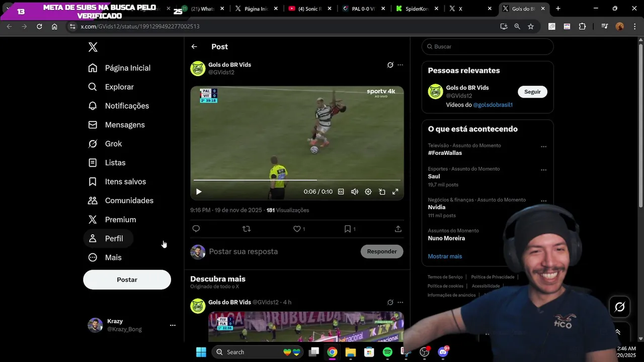
Task: Click Mostrar mais link
Action: coord(445,256)
